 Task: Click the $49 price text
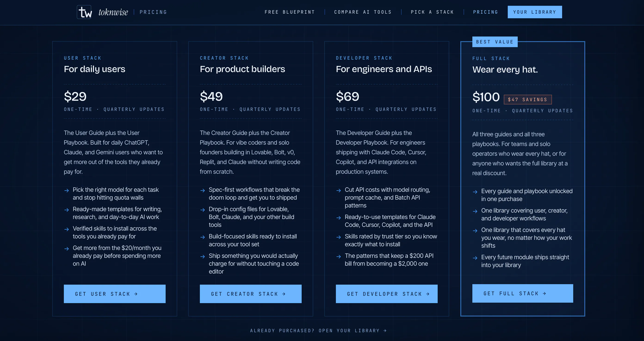point(211,96)
